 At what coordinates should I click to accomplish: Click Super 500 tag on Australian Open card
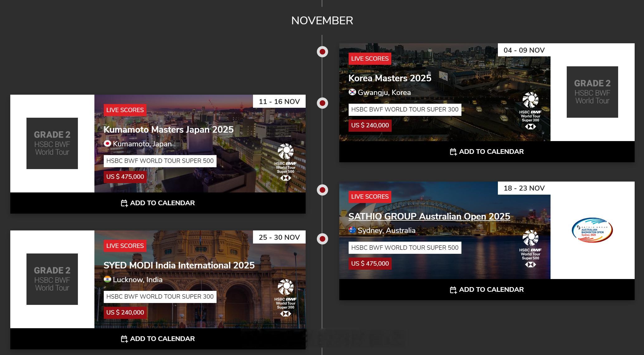405,248
